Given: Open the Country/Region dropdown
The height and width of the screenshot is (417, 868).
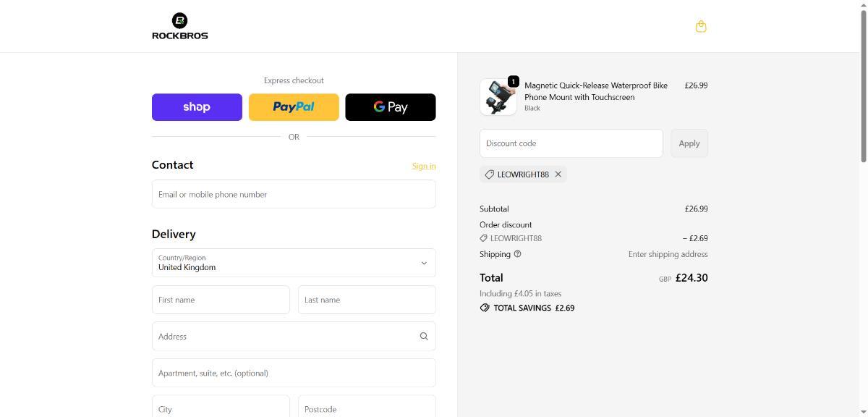Looking at the screenshot, I should click(294, 263).
